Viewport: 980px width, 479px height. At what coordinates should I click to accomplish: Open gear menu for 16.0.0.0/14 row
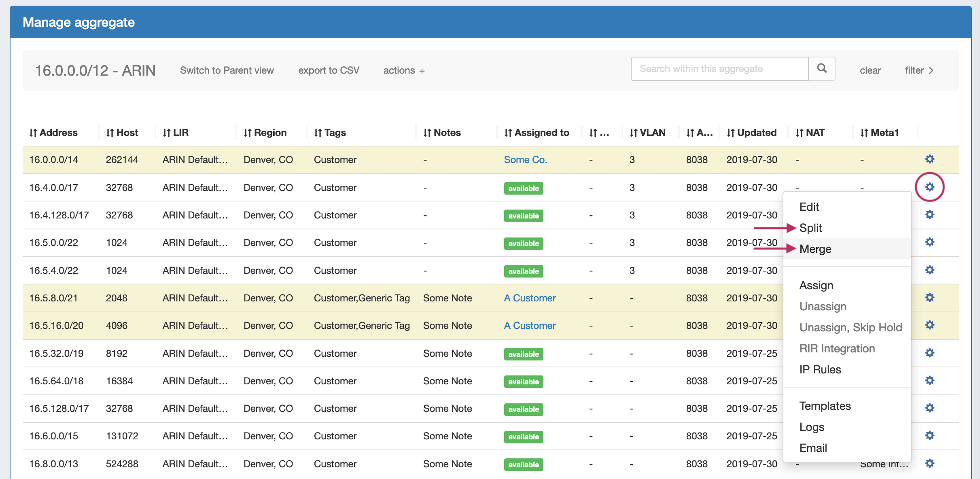click(x=929, y=159)
